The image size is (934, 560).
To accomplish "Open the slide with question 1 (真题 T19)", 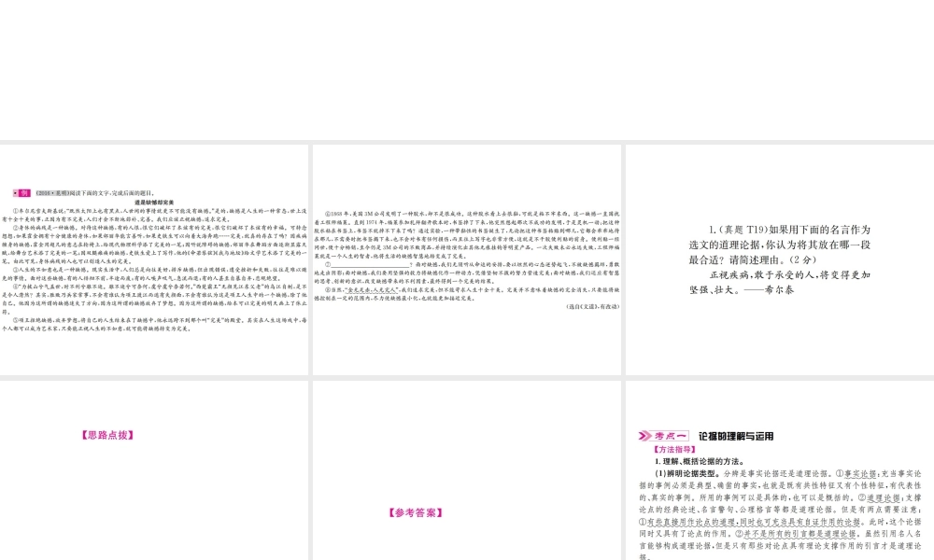I will pos(780,259).
